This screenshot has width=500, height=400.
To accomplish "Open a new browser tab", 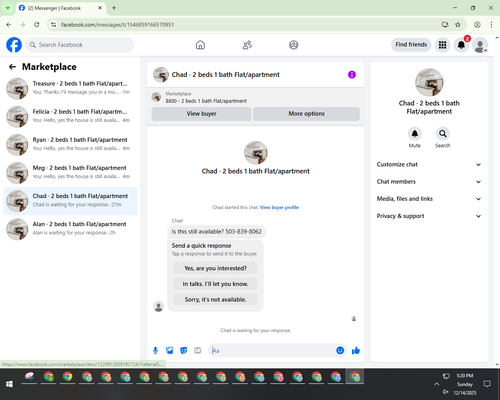I will pyautogui.click(x=114, y=8).
